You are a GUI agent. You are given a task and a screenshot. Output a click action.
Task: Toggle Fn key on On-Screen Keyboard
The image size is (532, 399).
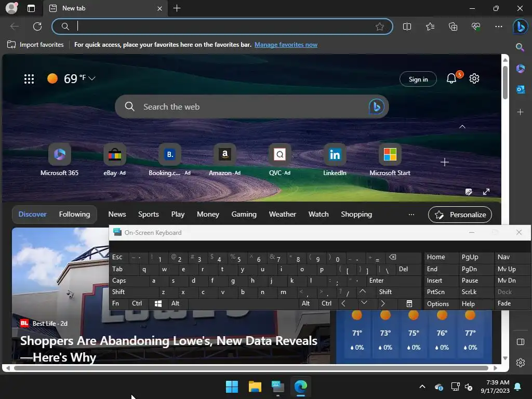(119, 303)
